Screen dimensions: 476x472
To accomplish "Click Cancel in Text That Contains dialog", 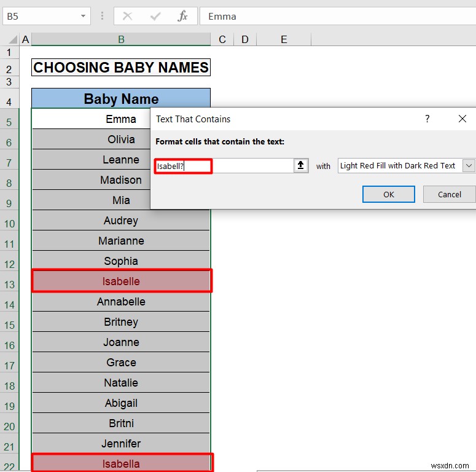I will coord(450,194).
